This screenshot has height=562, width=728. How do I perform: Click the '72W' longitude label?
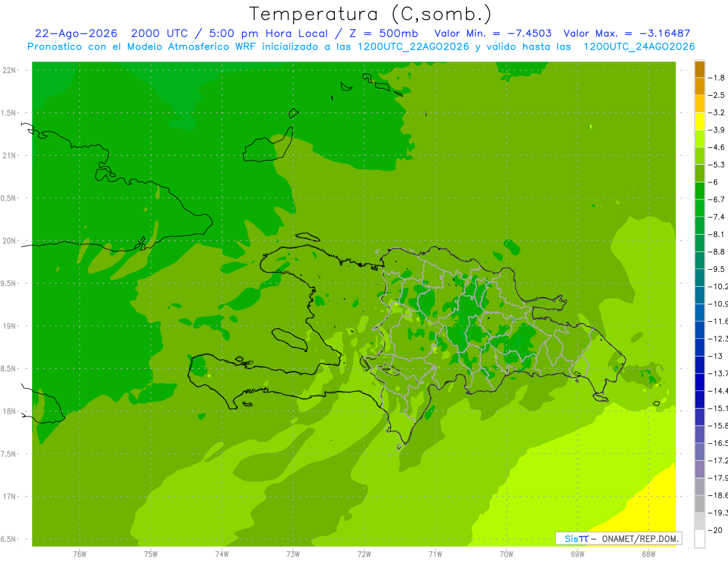pyautogui.click(x=364, y=554)
